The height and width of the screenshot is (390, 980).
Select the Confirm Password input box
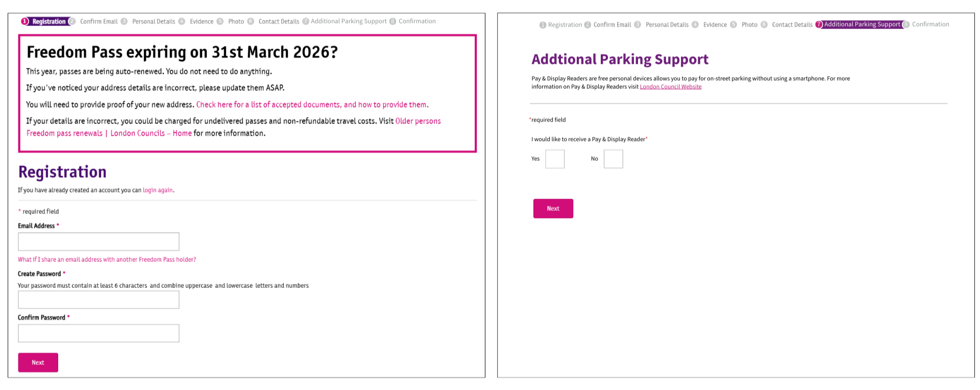(x=99, y=333)
